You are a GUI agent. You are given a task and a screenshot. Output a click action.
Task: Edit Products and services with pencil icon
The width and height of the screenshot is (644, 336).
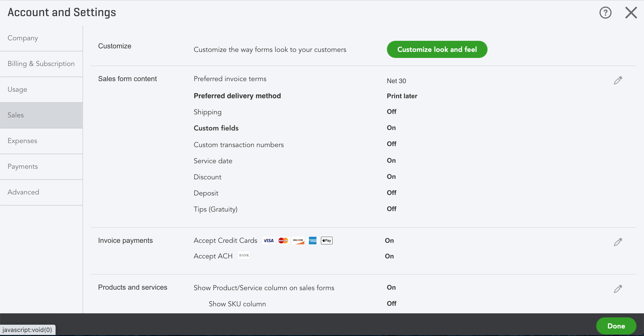click(618, 289)
